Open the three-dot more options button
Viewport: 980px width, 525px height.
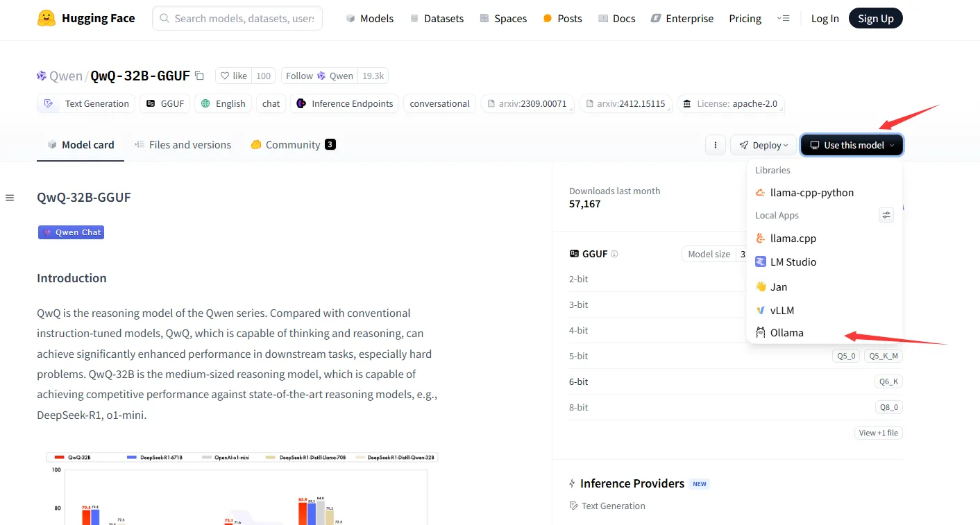pyautogui.click(x=716, y=145)
